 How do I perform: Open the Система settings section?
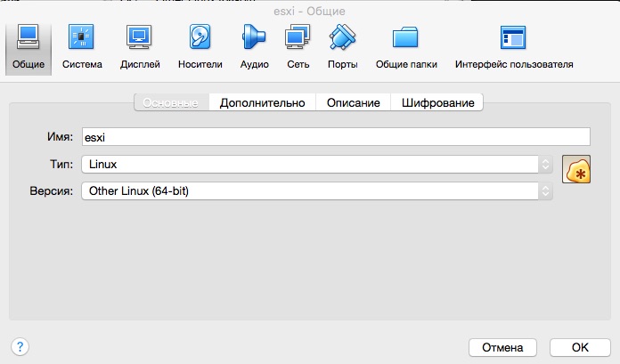[x=82, y=46]
